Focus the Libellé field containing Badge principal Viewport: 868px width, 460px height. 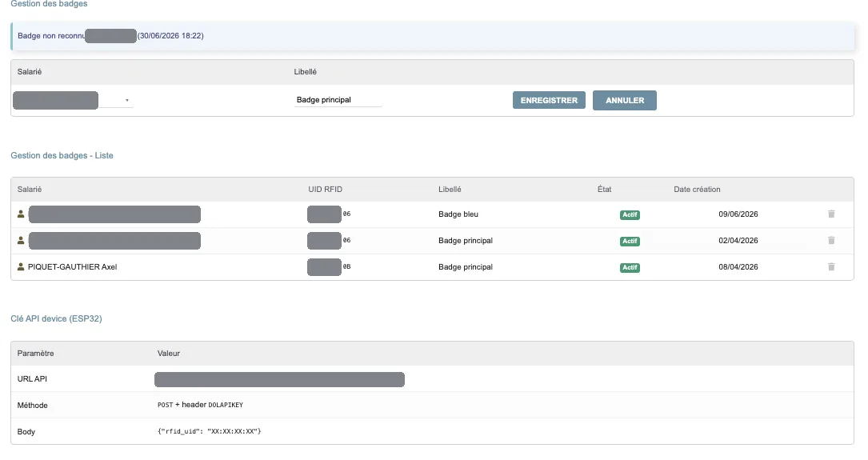(338, 100)
